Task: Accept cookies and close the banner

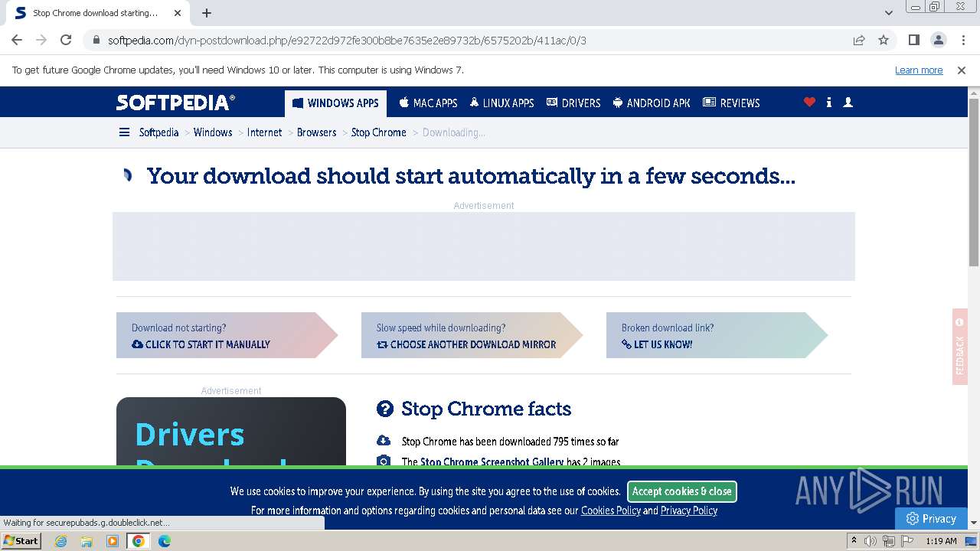Action: point(681,491)
